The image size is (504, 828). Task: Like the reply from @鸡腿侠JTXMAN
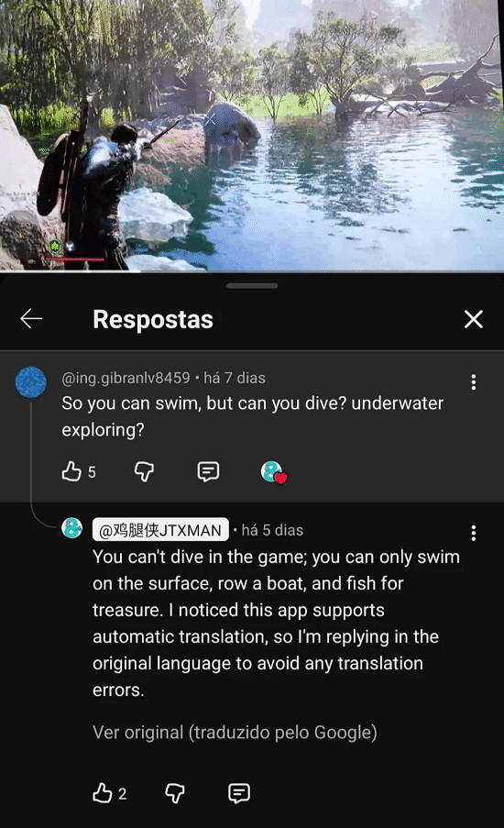(x=103, y=792)
